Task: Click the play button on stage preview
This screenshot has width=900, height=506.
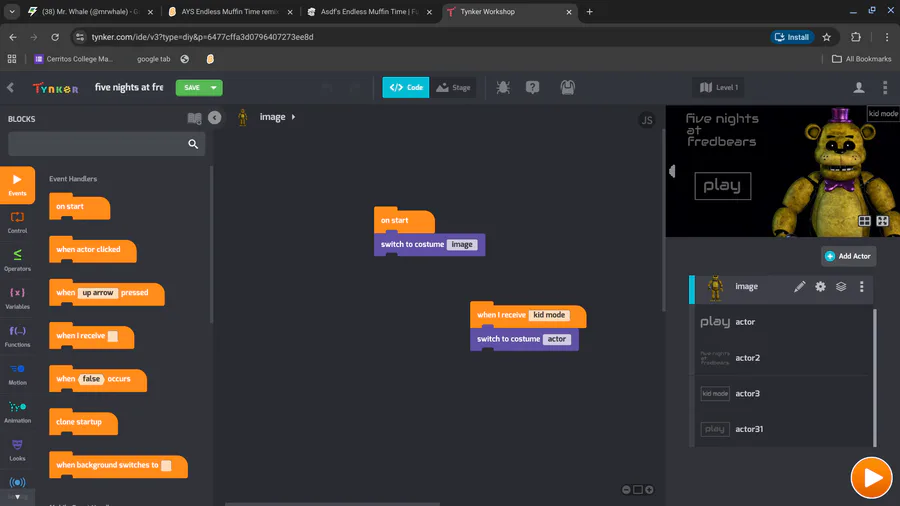Action: pyautogui.click(x=723, y=186)
